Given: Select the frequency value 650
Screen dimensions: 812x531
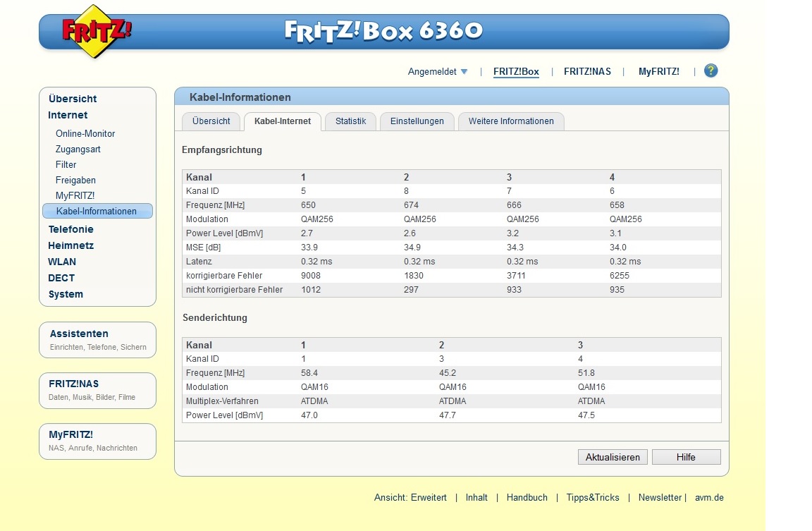Looking at the screenshot, I should 308,205.
